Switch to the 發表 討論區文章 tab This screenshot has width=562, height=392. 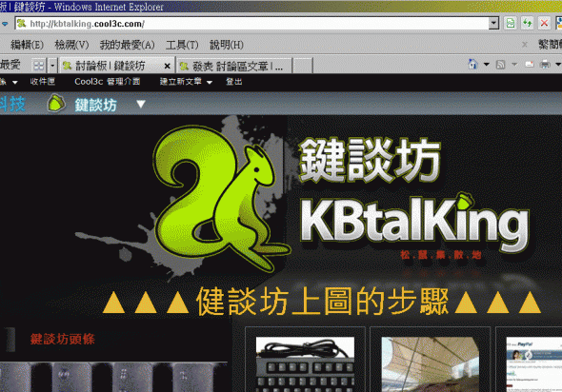234,66
